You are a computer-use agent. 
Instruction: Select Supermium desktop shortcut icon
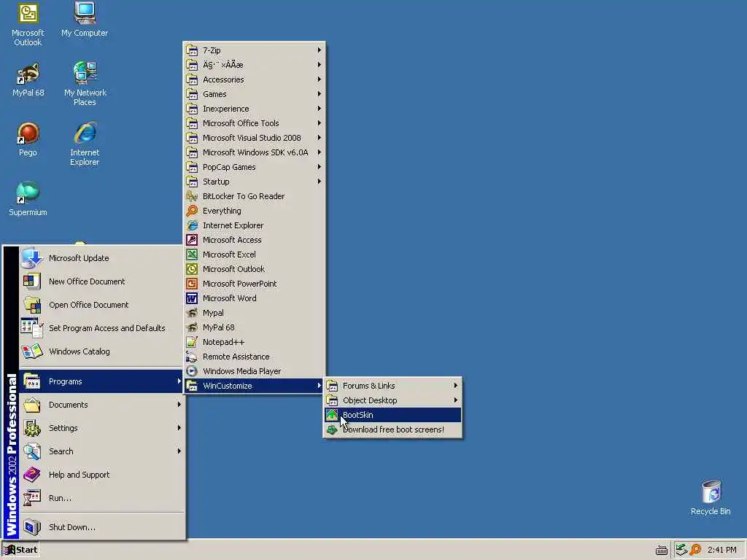coord(28,192)
